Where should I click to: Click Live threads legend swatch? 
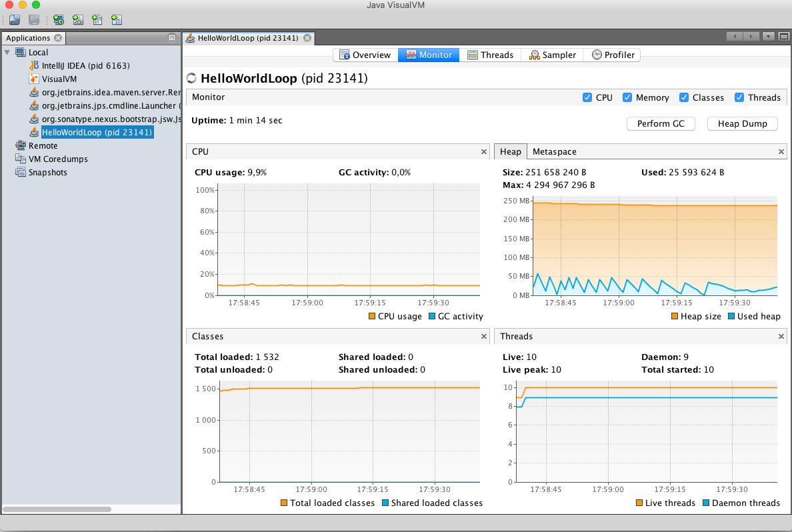[x=639, y=503]
